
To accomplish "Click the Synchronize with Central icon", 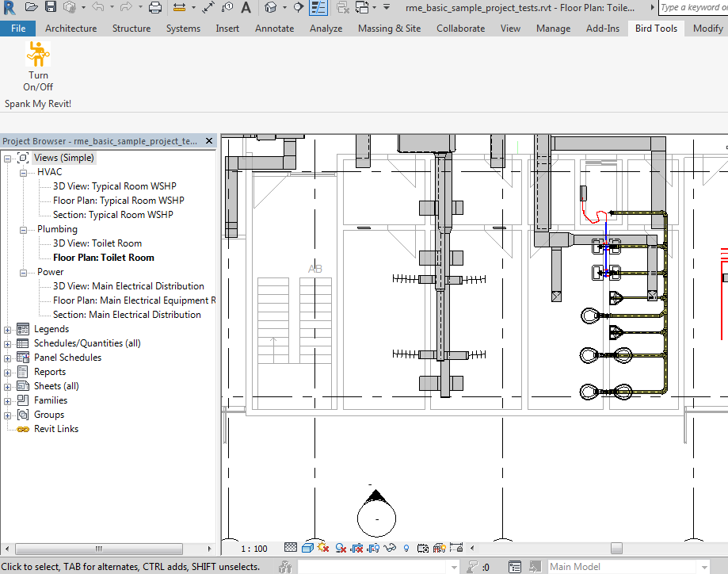I will pos(70,7).
